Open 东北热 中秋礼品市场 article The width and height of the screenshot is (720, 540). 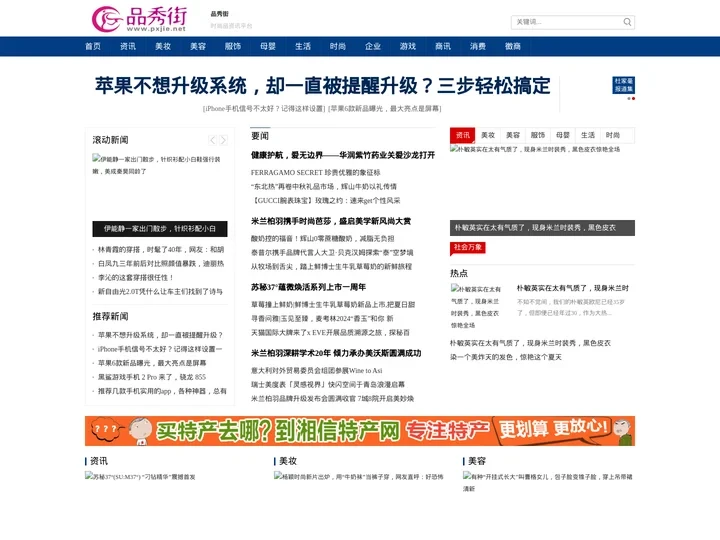click(x=324, y=186)
